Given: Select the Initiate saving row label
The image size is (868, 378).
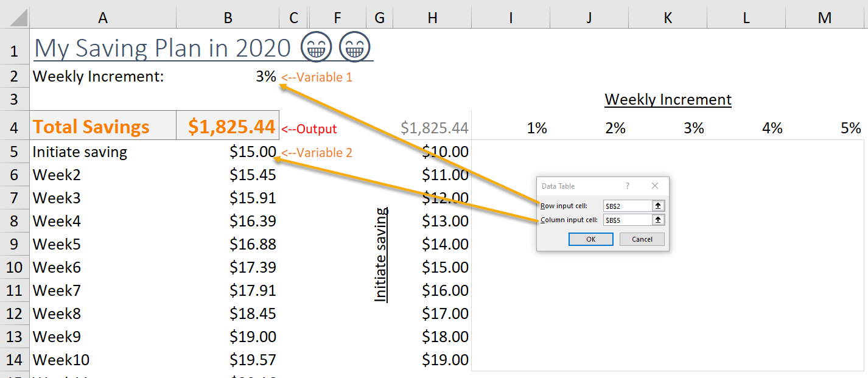Looking at the screenshot, I should [79, 152].
